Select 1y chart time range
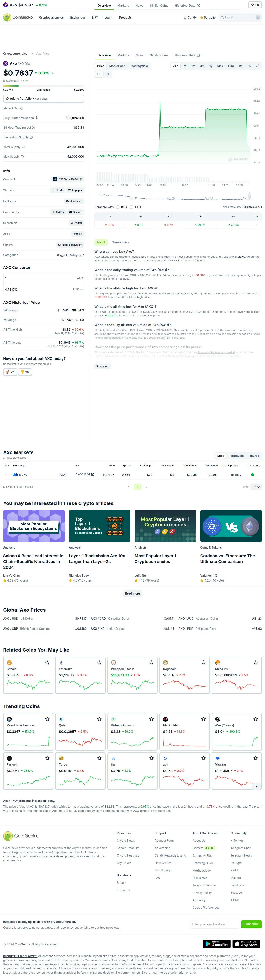The width and height of the screenshot is (265, 980). coord(211,66)
